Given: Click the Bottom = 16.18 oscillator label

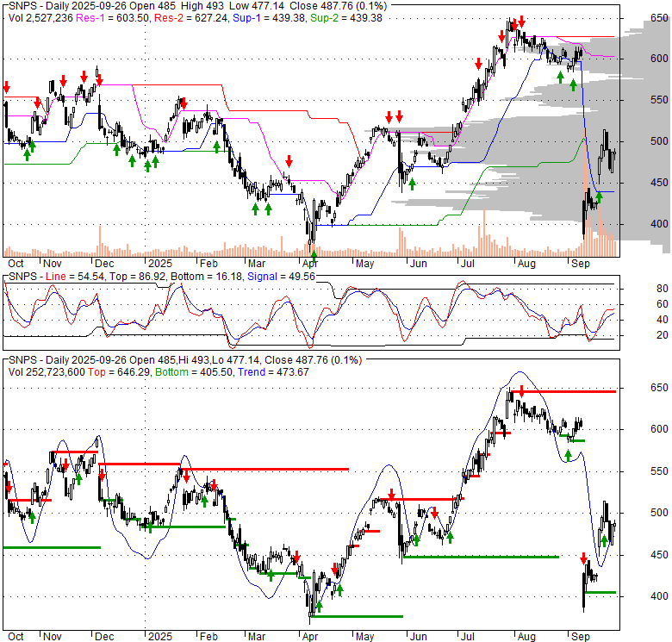Looking at the screenshot, I should (207, 277).
